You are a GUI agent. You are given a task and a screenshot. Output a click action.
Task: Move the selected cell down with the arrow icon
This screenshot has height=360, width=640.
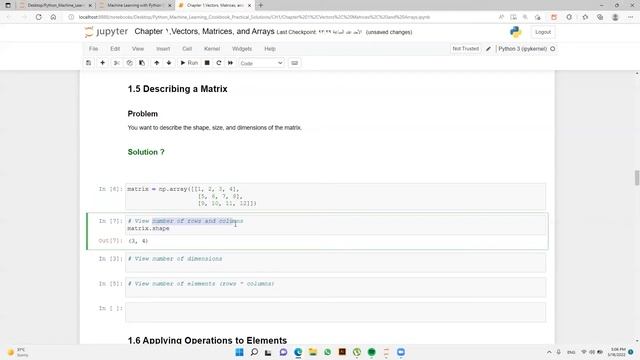coord(169,63)
